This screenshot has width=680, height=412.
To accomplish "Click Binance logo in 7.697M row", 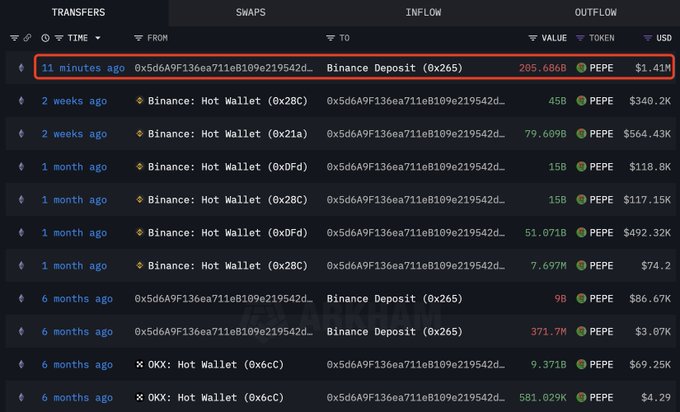I will [x=139, y=265].
